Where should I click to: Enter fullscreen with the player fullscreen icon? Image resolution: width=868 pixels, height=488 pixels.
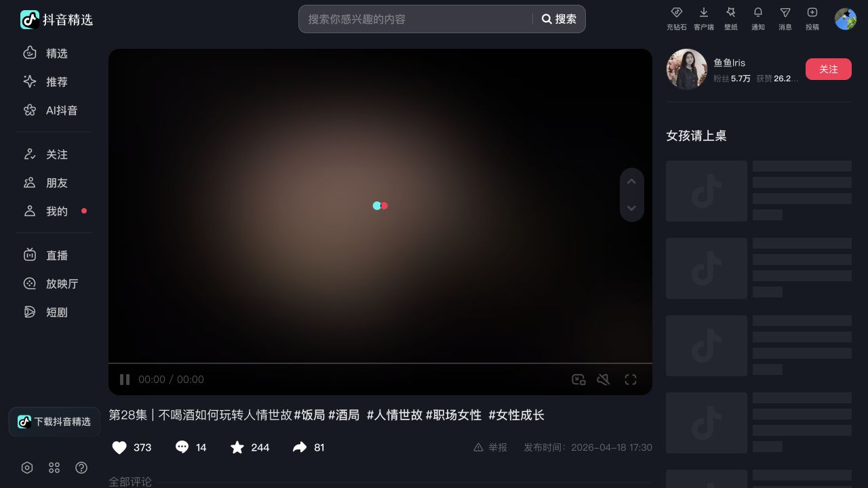click(x=631, y=380)
